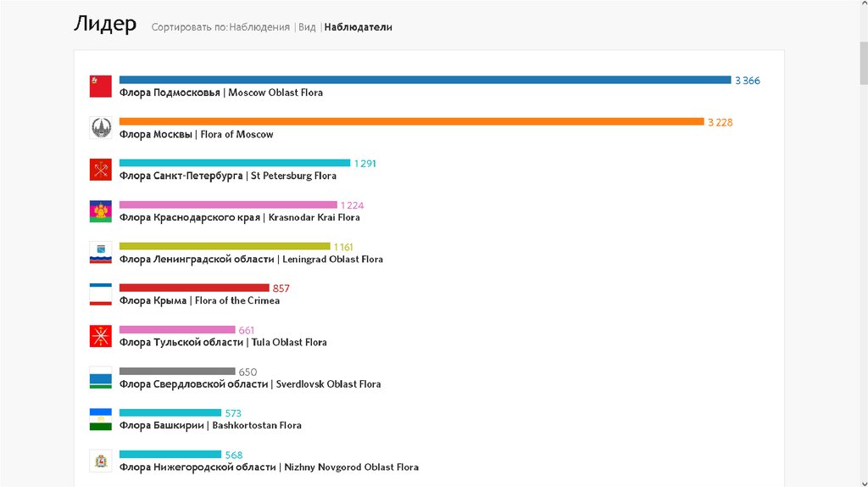Open Флора Ленинградской области project link
This screenshot has width=868, height=487.
point(251,259)
